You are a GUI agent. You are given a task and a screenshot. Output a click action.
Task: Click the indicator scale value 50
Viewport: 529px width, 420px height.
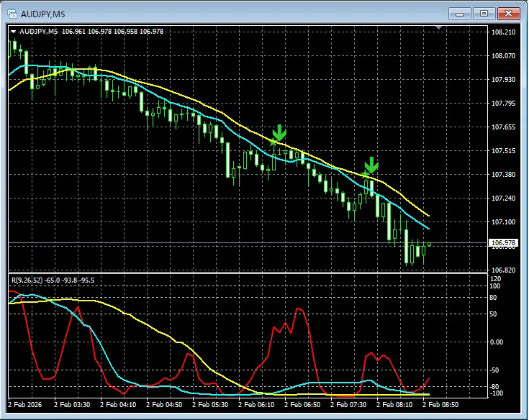click(x=493, y=314)
